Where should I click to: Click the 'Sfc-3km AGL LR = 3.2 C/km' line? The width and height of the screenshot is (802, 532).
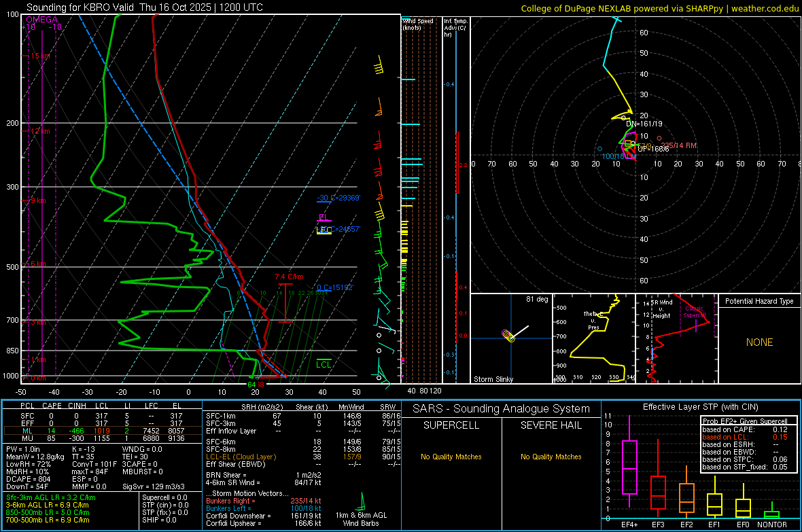point(51,497)
